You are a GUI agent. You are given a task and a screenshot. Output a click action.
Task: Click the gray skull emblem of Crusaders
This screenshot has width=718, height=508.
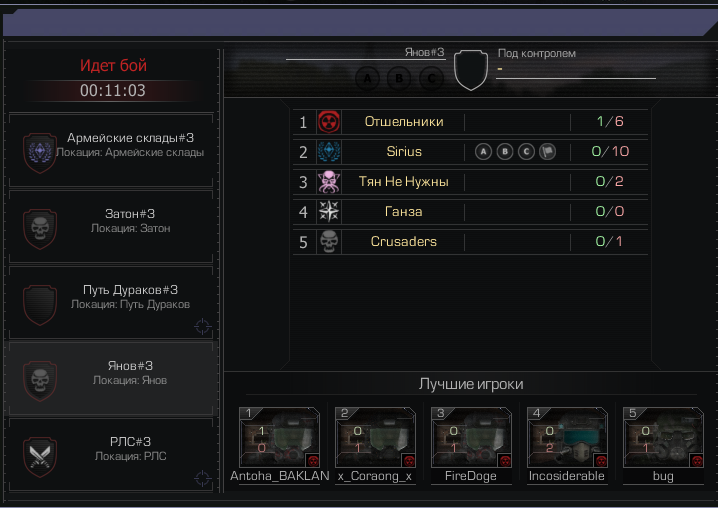point(329,242)
